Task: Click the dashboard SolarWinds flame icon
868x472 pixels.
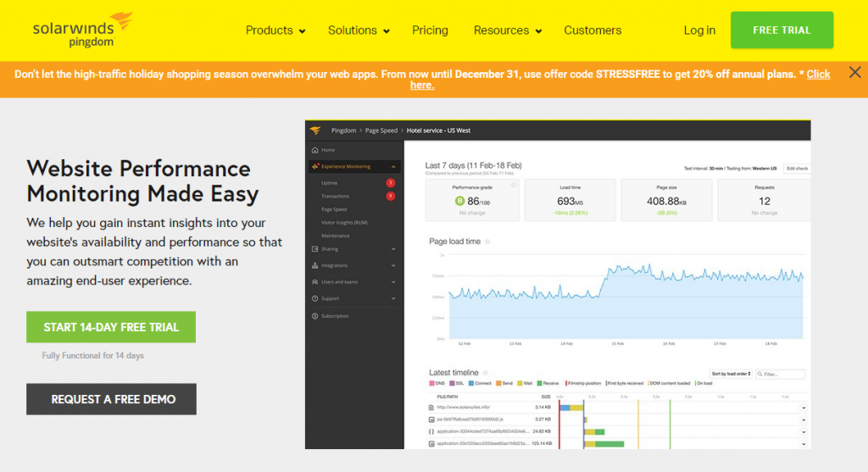Action: point(315,130)
